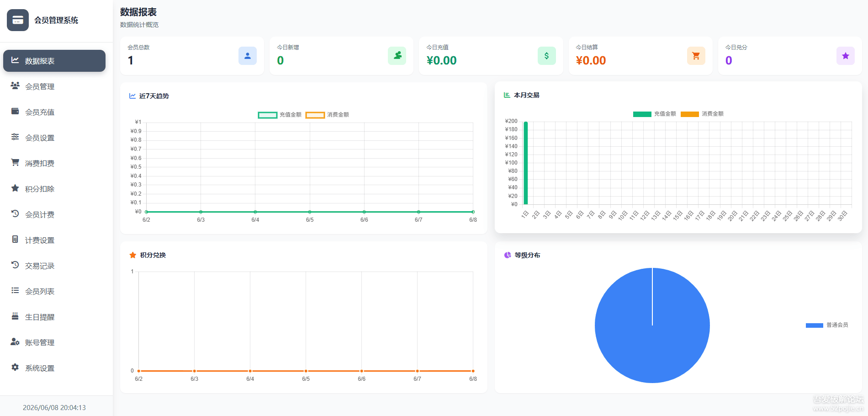Viewport: 868px width, 416px height.
Task: Click the blue user icon on 会员总数 card
Action: click(x=248, y=56)
